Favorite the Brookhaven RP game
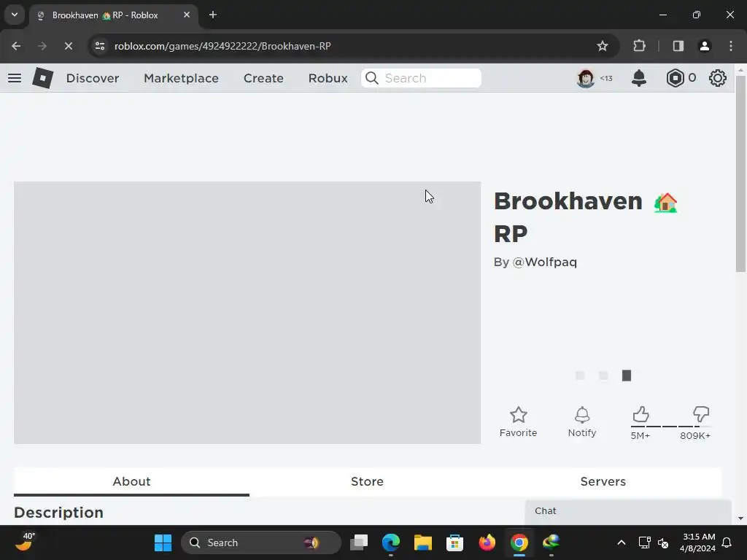 (519, 421)
